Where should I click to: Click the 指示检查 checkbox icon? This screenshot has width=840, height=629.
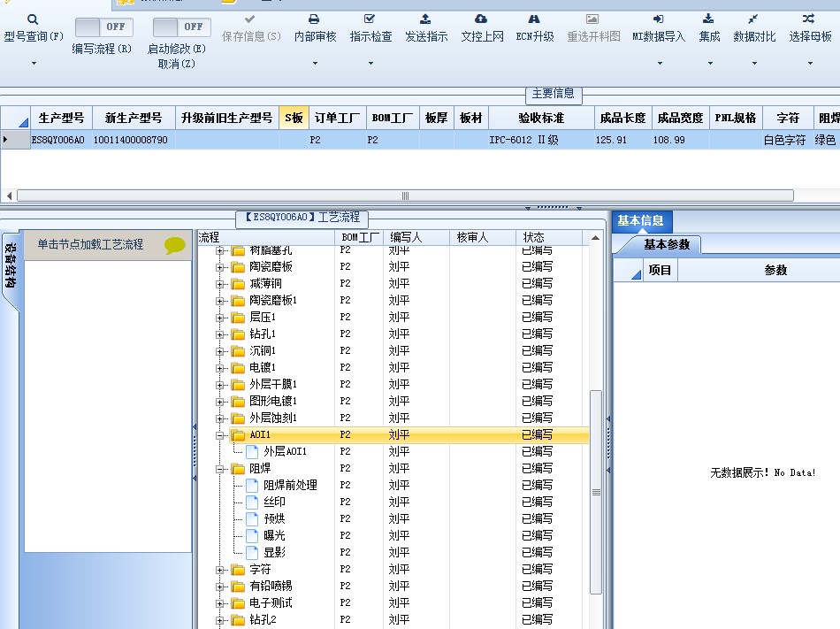coord(370,19)
